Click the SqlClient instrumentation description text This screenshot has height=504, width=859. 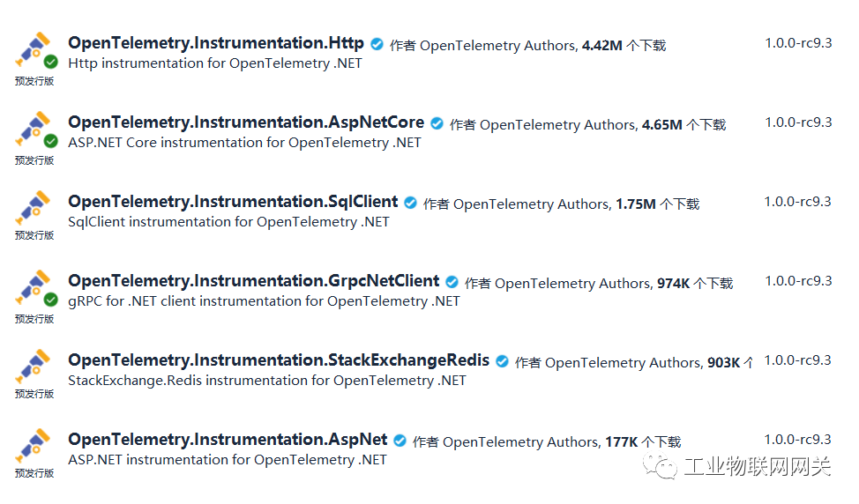coord(228,222)
